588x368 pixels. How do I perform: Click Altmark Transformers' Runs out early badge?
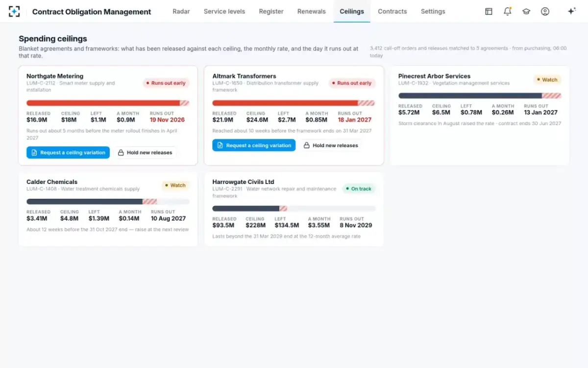pyautogui.click(x=352, y=83)
